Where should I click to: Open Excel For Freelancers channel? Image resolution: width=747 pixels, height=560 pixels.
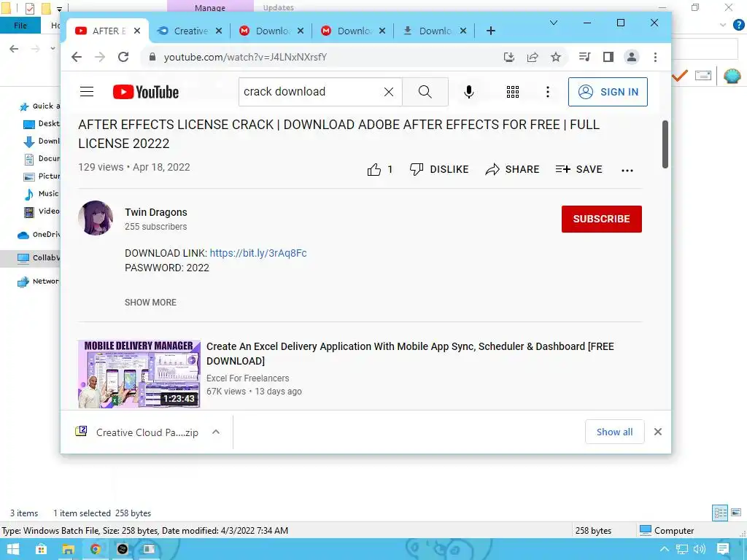(248, 378)
